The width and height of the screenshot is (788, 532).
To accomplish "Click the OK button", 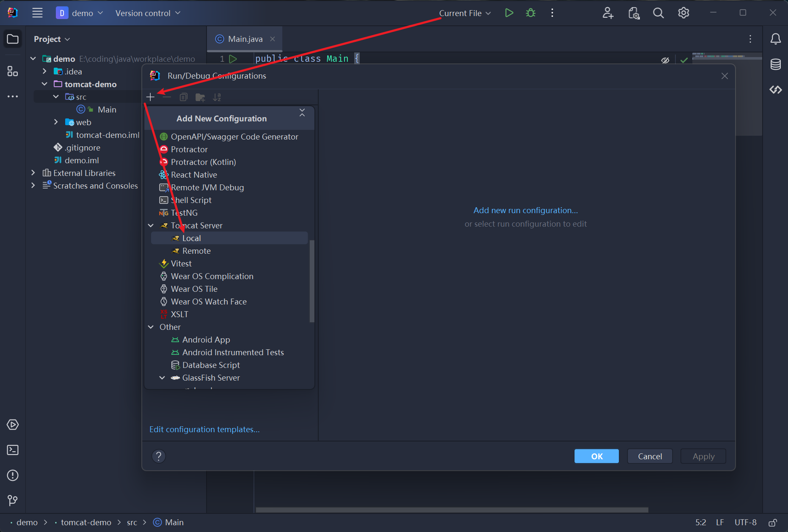I will pyautogui.click(x=596, y=456).
